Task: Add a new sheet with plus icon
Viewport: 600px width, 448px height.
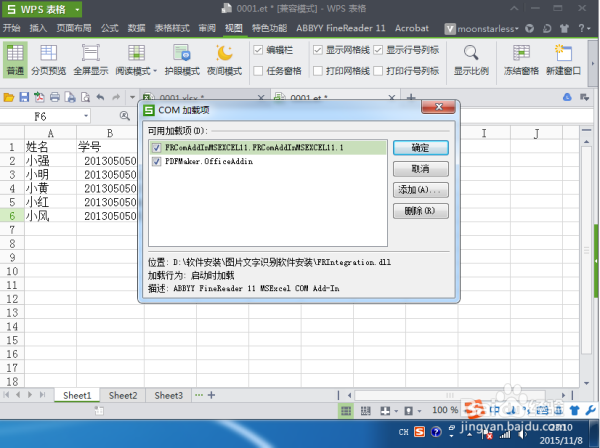Action: tap(211, 395)
